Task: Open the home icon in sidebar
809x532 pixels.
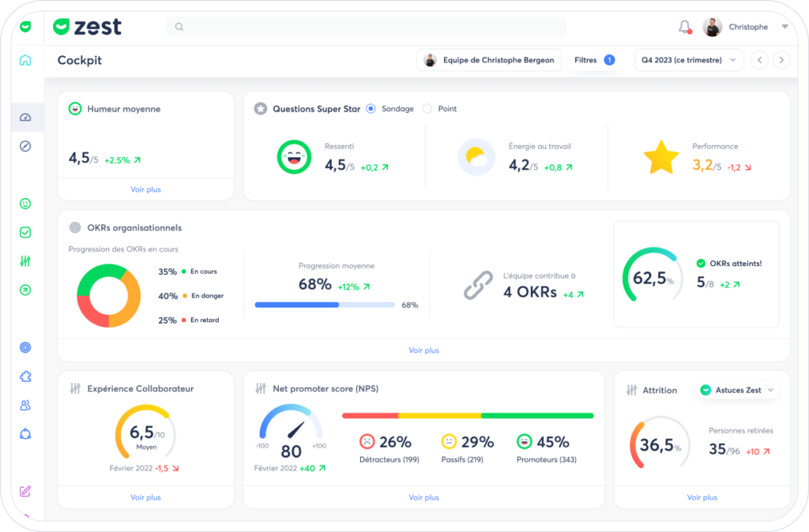Action: (x=25, y=60)
